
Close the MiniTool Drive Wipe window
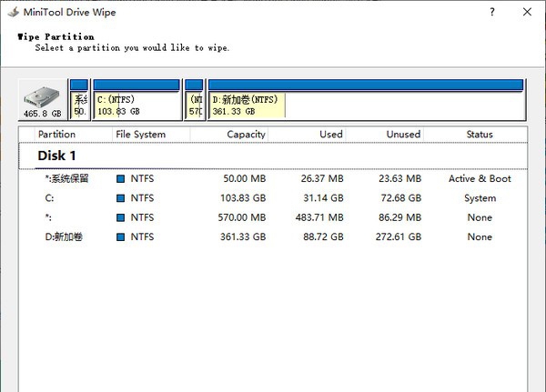(x=527, y=12)
